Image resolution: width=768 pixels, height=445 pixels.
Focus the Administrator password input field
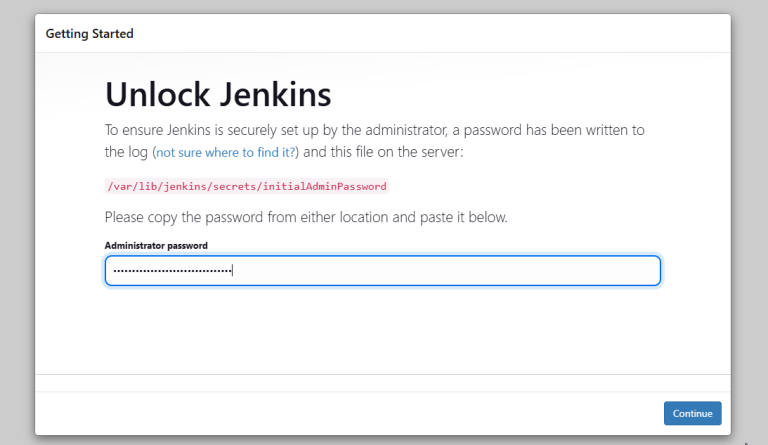tap(382, 271)
